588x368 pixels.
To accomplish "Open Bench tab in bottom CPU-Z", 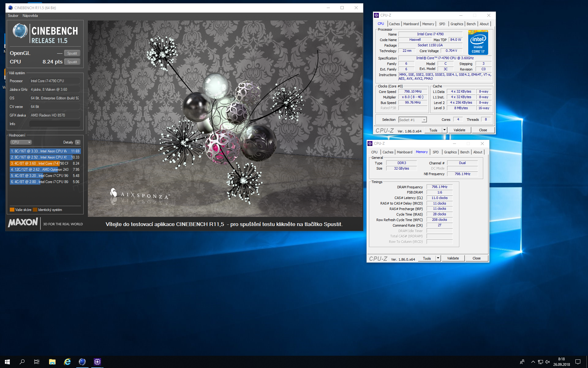I will tap(465, 152).
